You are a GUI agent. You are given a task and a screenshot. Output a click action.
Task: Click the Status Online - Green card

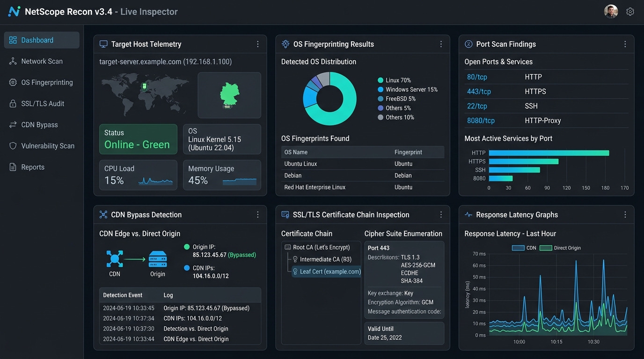point(138,139)
